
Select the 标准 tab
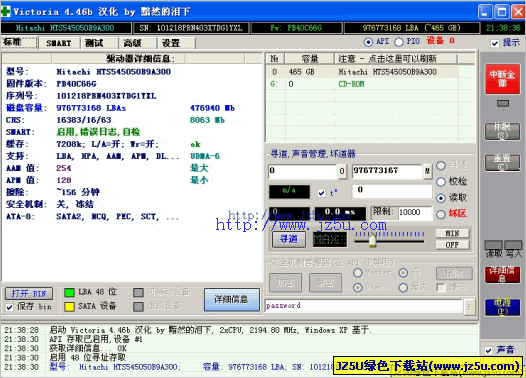[19, 42]
